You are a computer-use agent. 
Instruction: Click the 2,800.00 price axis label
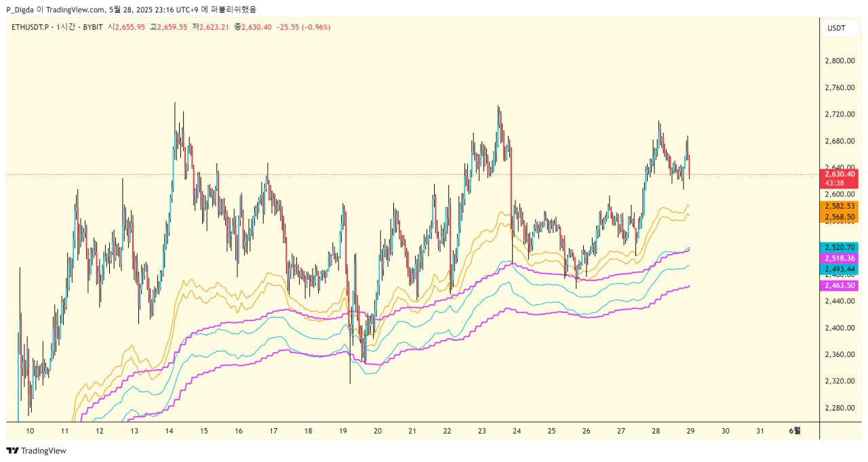click(x=838, y=61)
